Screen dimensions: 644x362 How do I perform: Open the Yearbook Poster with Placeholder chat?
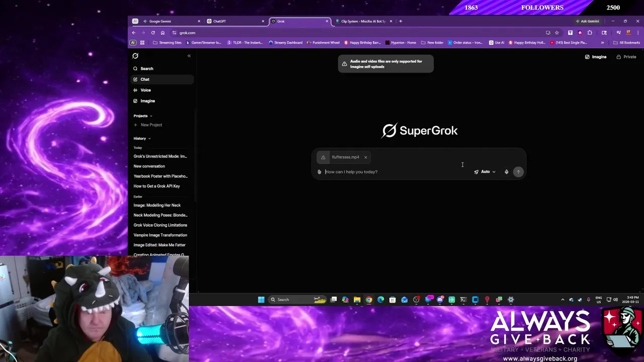coord(161,176)
